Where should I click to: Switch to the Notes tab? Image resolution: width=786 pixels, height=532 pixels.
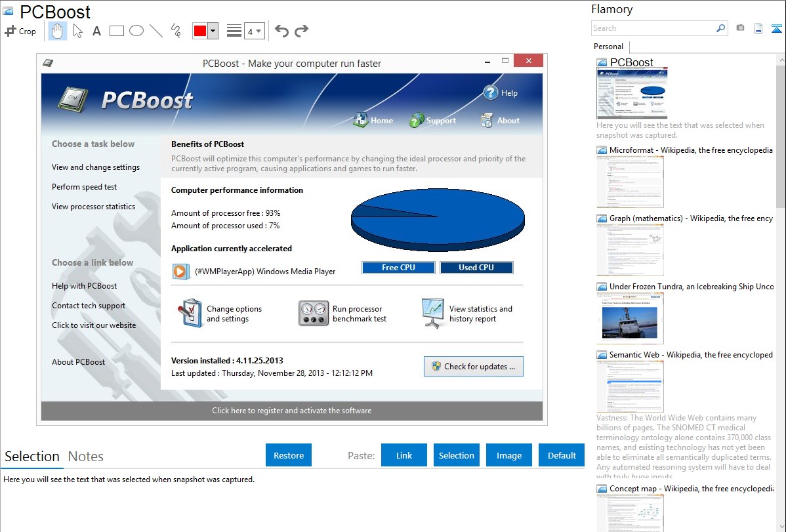click(x=86, y=457)
